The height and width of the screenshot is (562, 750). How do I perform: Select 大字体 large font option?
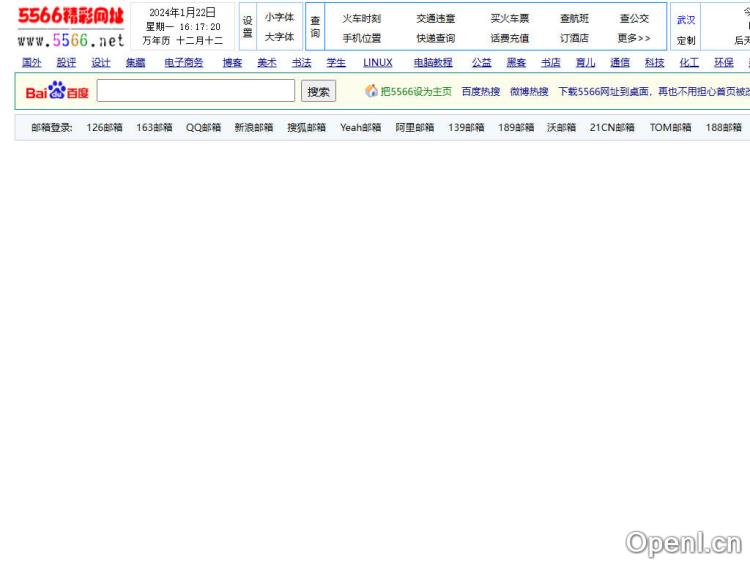tap(279, 37)
